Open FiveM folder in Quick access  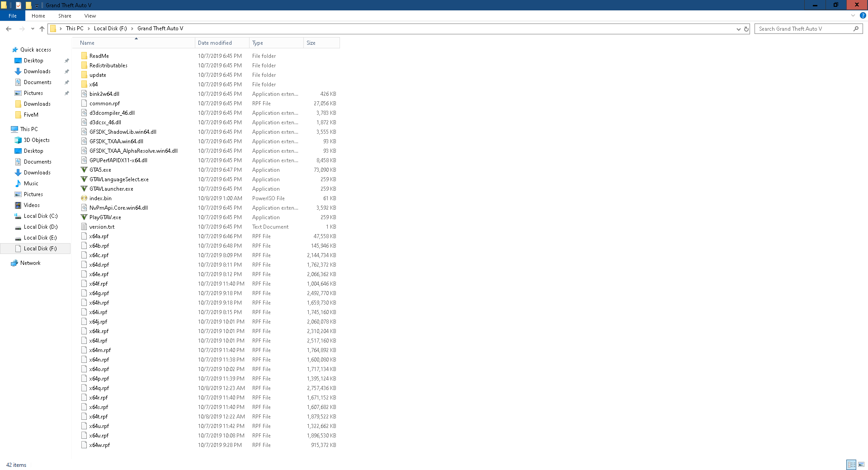pos(31,115)
